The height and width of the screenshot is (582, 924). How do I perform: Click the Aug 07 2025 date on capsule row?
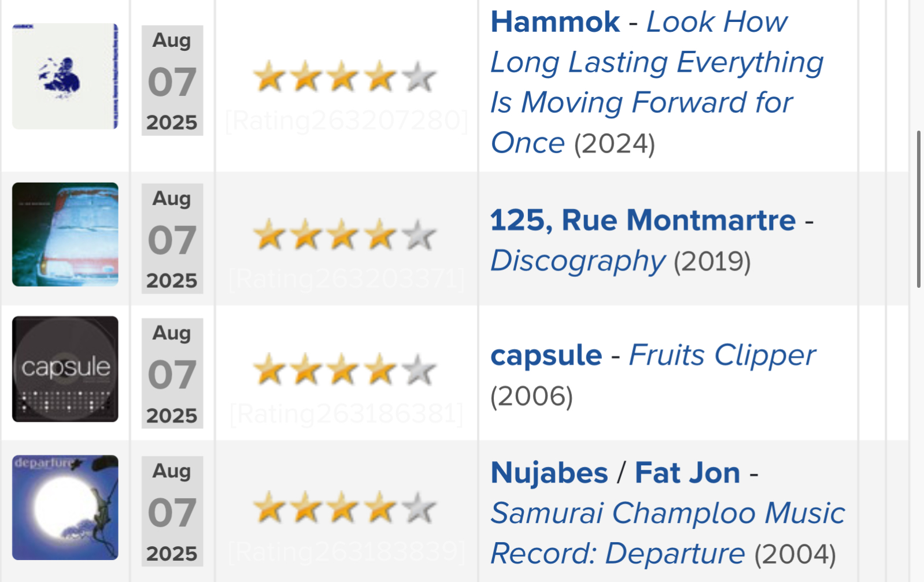172,373
